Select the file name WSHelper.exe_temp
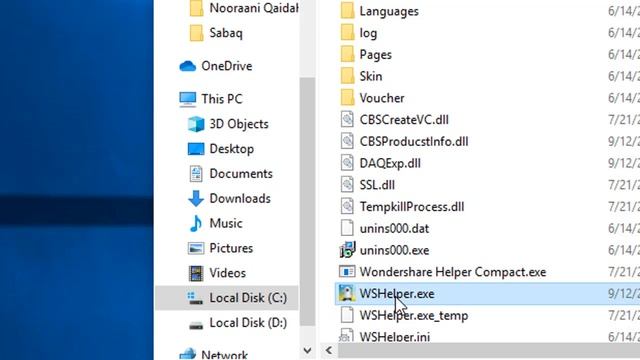The height and width of the screenshot is (360, 640). tap(413, 316)
